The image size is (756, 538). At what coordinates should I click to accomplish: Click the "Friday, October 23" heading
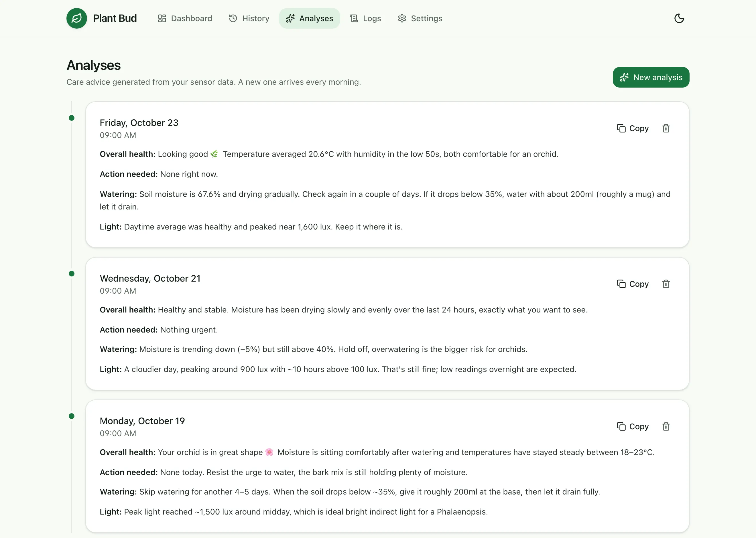[x=139, y=122]
